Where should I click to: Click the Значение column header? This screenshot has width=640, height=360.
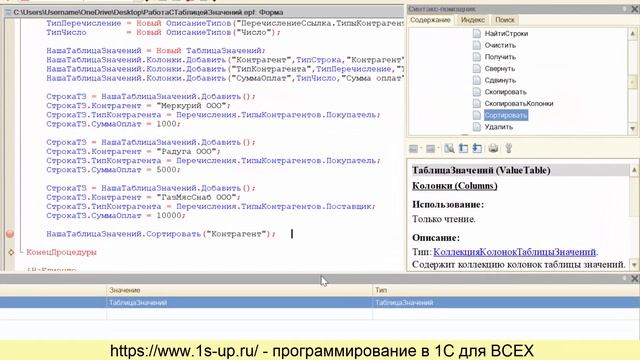(239, 290)
